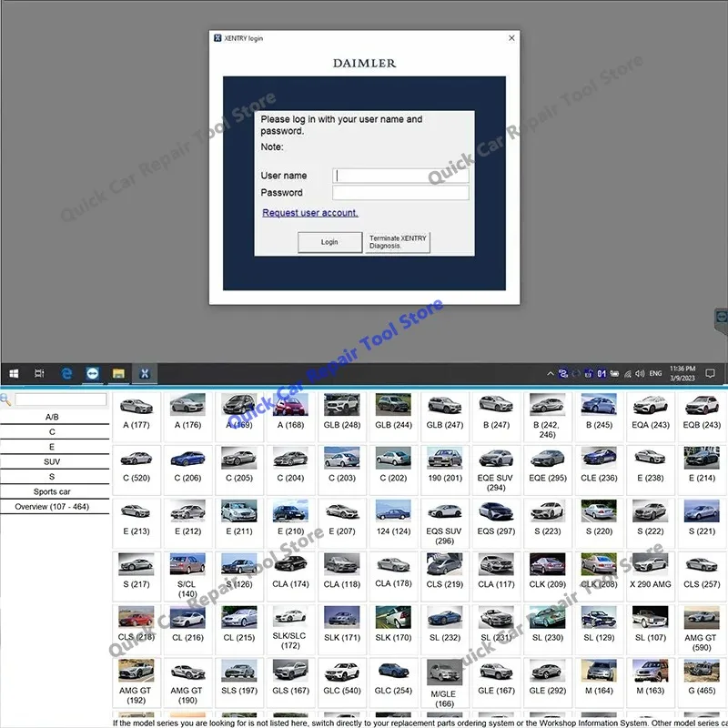Click the Task View icon

click(39, 374)
